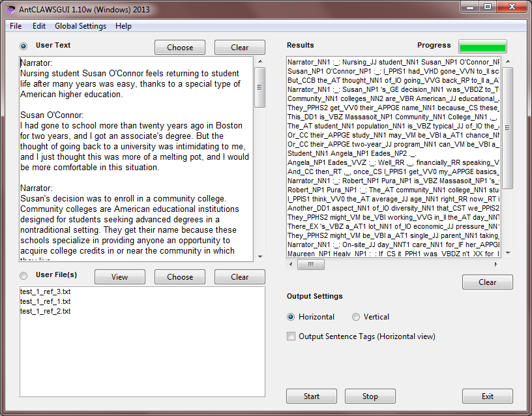Select test_1_ref_3.txt in file list
Screen dimensions: 532x416
45,292
